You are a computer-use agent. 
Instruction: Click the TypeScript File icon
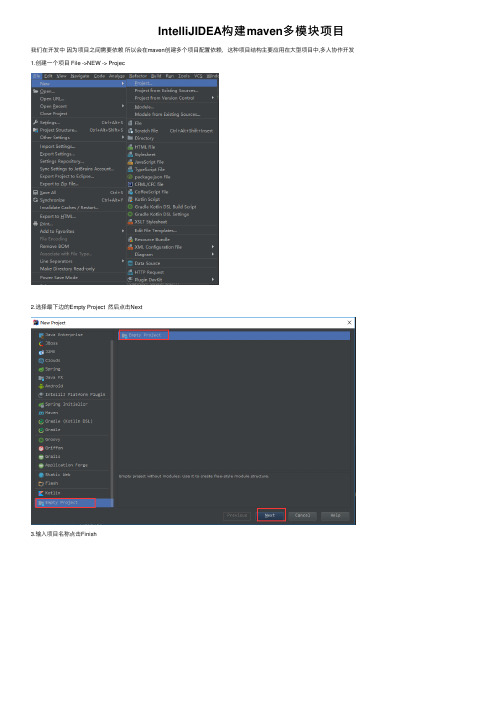[x=130, y=169]
